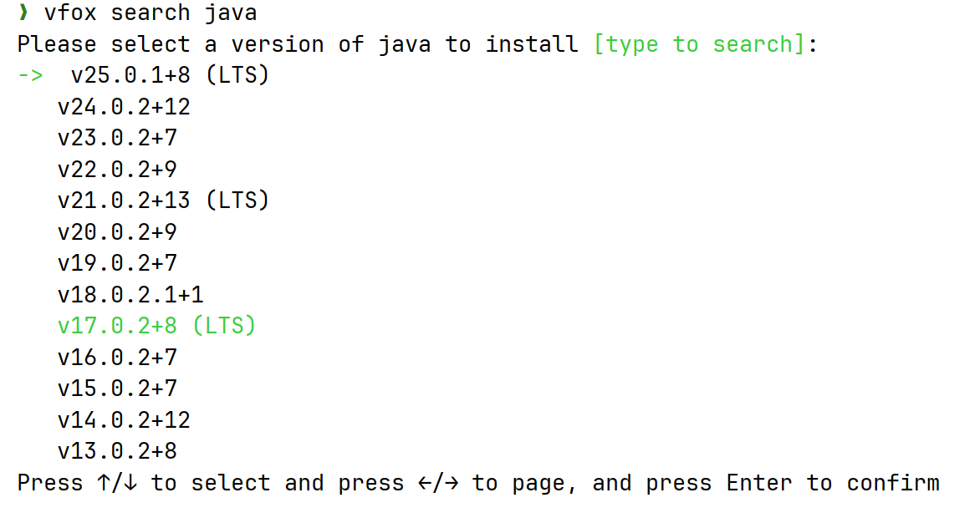
Task: Choose v15.0.2+7 from the list
Action: tap(117, 389)
